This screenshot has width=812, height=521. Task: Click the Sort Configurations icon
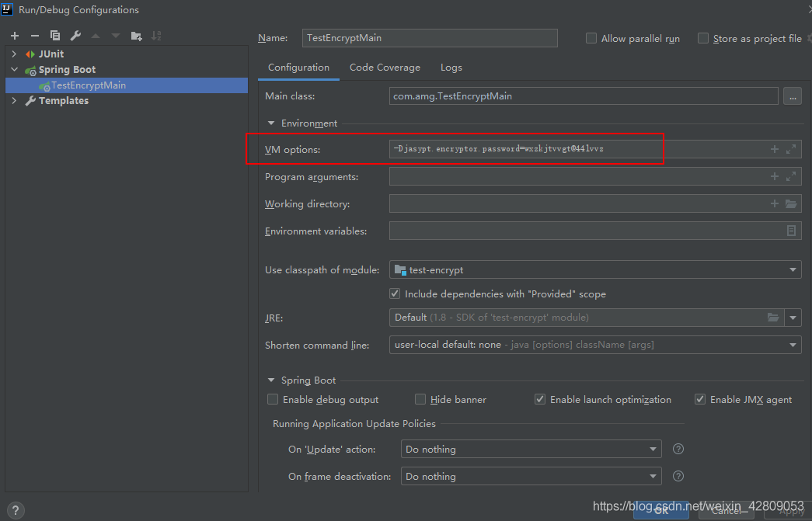coord(156,36)
